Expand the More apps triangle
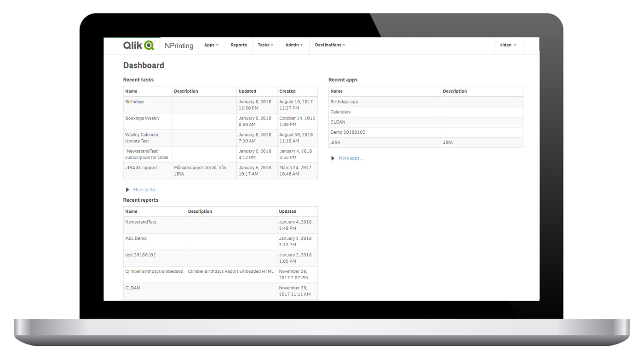Viewport: 644px width, 362px height. [x=333, y=158]
